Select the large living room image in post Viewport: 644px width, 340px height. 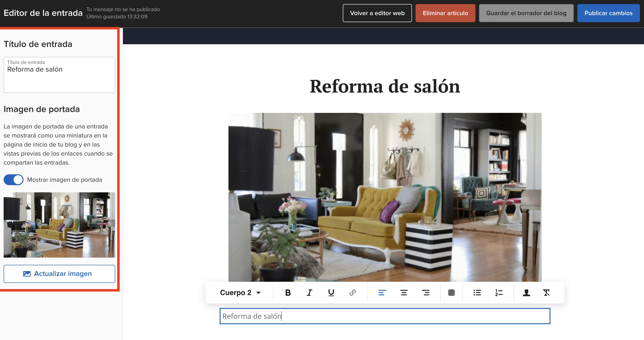pyautogui.click(x=385, y=197)
